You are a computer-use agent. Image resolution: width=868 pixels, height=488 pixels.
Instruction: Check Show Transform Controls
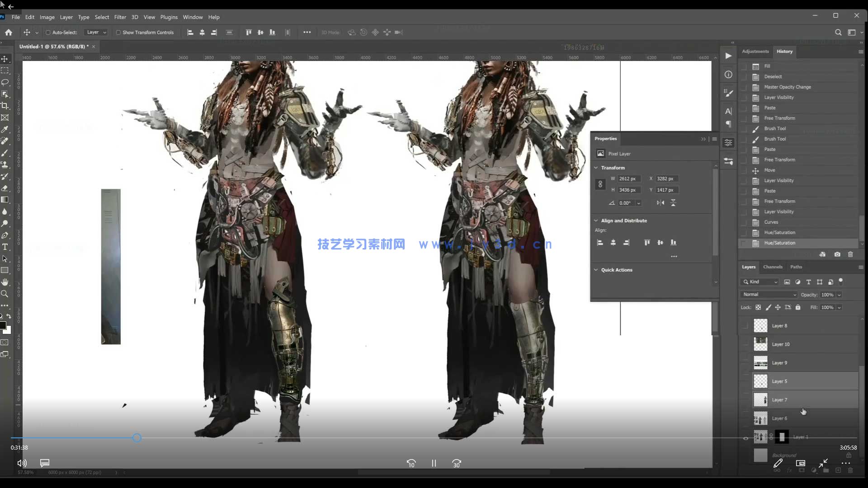pyautogui.click(x=118, y=33)
